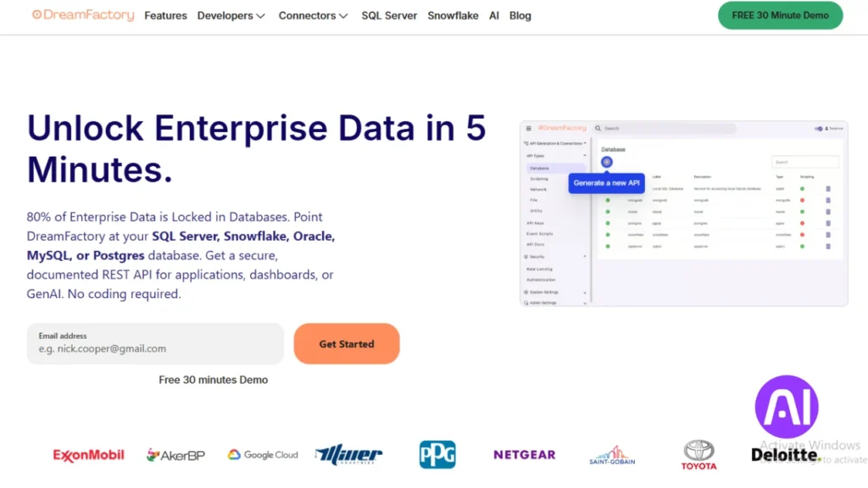Screen dimensions: 868x488
Task: Collapse the API Types section in the sidebar
Action: [x=584, y=156]
